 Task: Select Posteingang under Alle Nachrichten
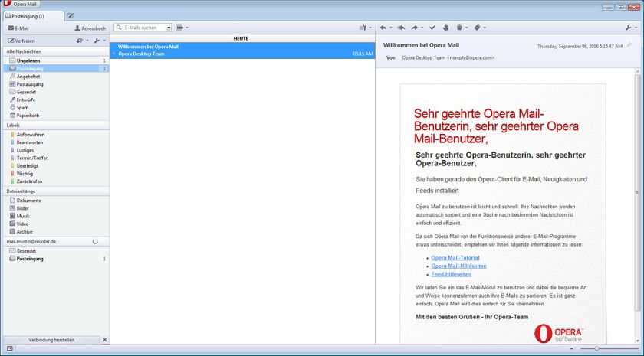pos(57,68)
